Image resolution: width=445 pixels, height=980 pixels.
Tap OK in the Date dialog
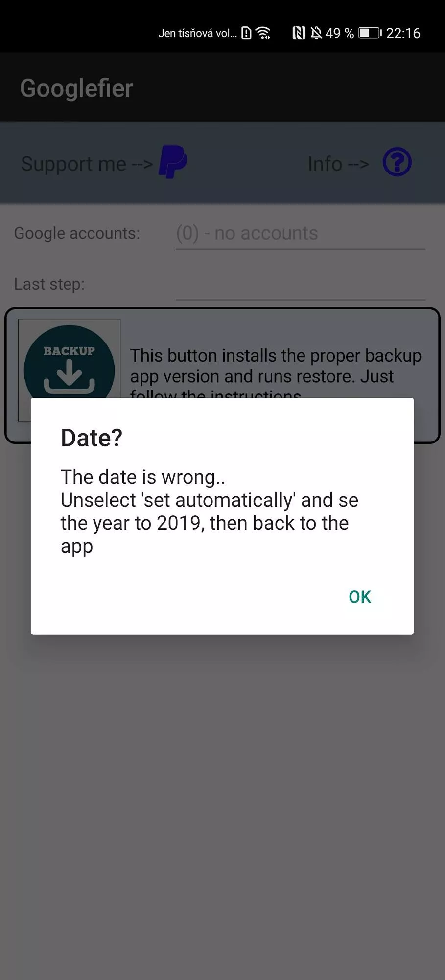[360, 597]
